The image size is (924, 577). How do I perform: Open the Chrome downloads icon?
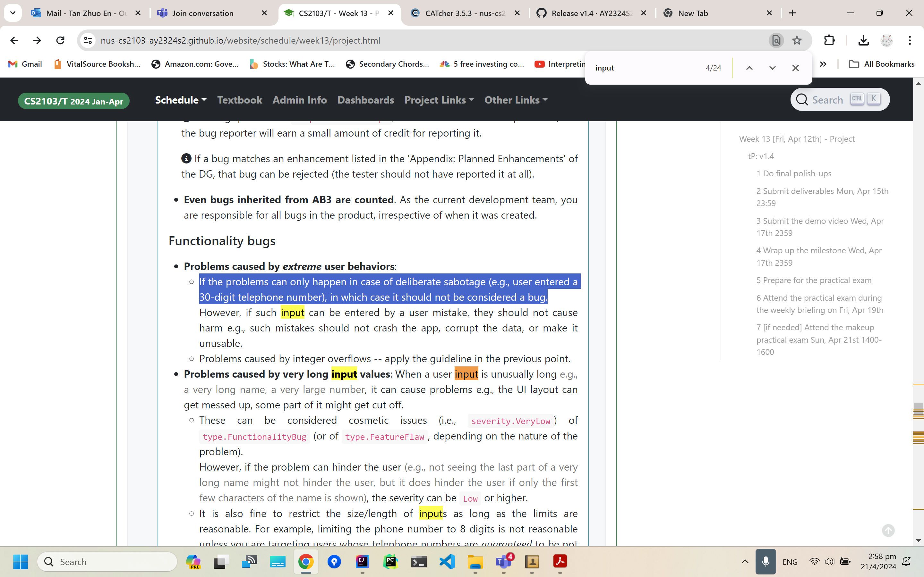(x=863, y=40)
